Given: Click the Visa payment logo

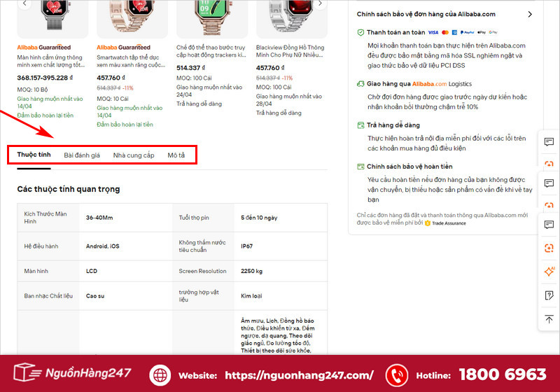Looking at the screenshot, I should point(433,32).
